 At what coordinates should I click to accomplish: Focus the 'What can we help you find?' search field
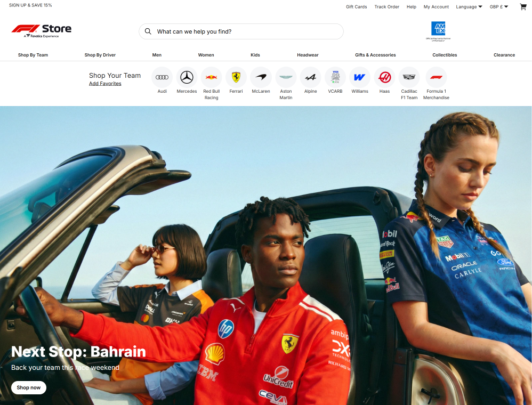point(241,31)
